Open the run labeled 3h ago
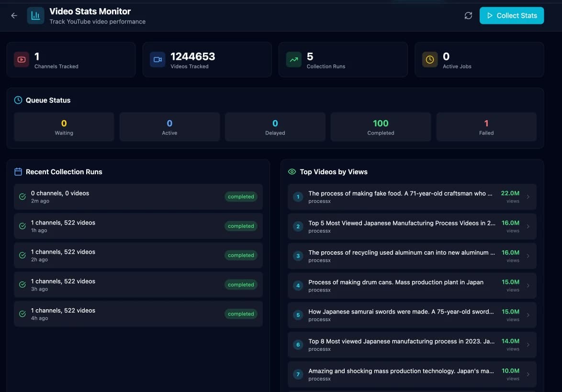 pos(138,284)
